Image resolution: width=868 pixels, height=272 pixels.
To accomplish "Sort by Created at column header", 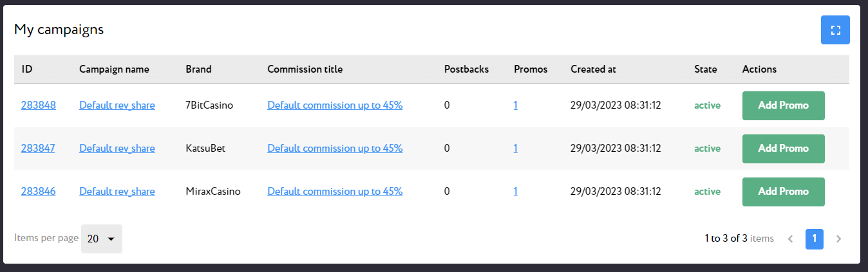I will point(596,69).
